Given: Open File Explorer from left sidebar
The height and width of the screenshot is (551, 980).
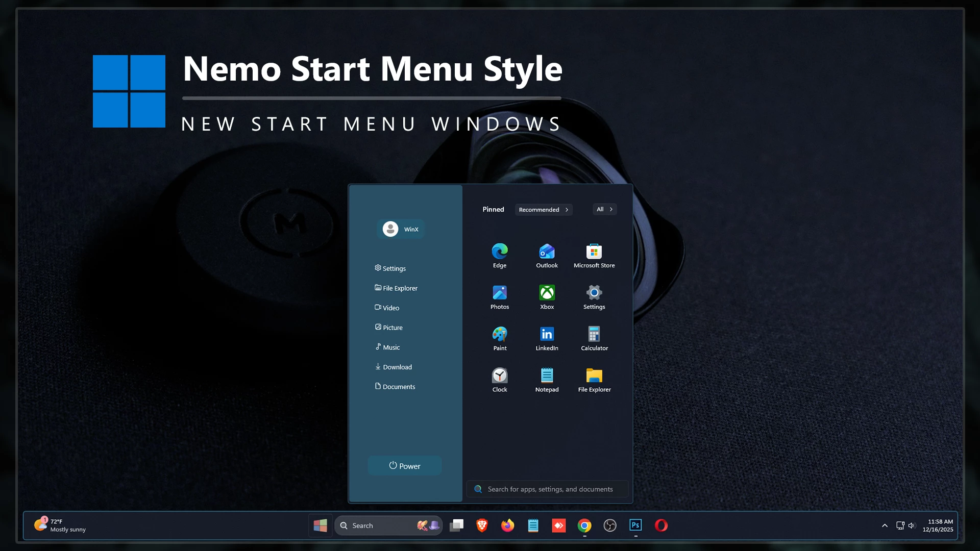Looking at the screenshot, I should [396, 288].
